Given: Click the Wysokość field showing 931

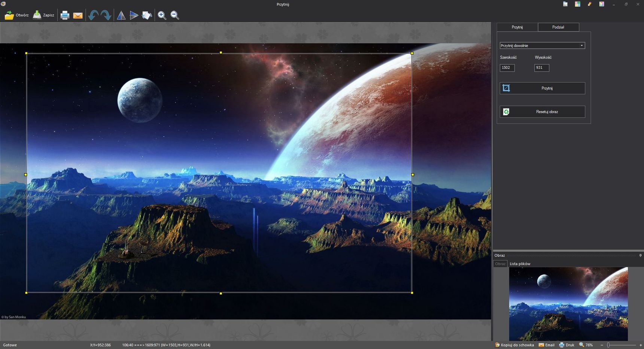Looking at the screenshot, I should tap(541, 68).
